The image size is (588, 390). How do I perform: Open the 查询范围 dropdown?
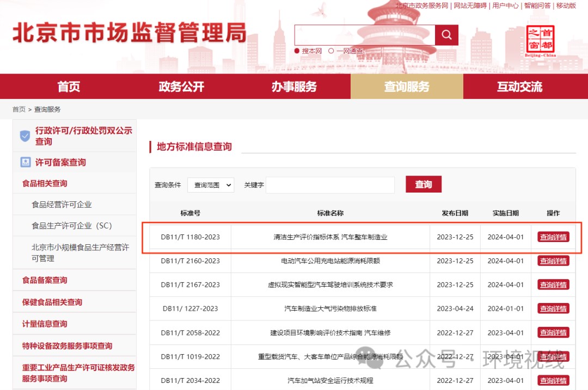point(211,185)
